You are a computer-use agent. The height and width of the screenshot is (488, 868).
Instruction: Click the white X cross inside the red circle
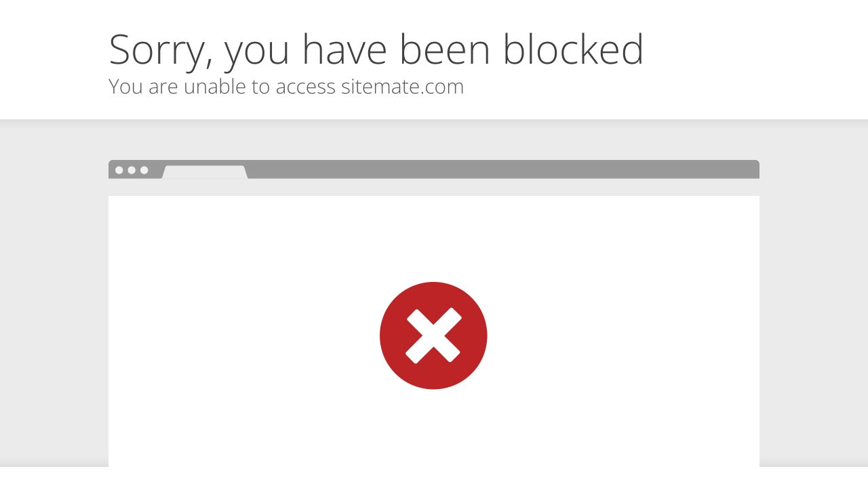tap(433, 335)
